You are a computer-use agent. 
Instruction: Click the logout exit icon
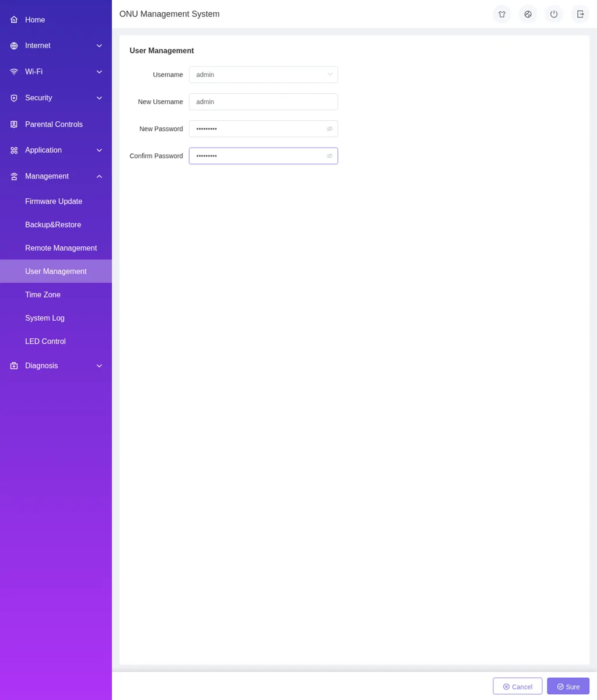point(580,14)
